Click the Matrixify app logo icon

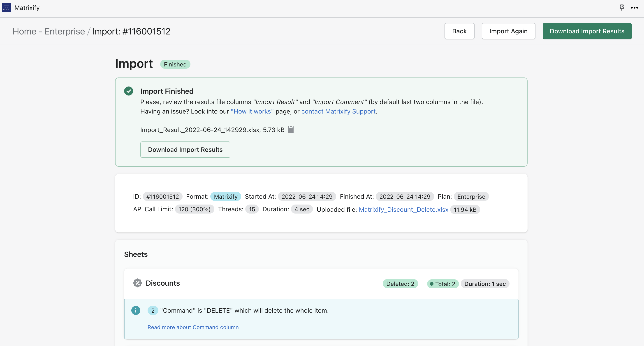6,7
